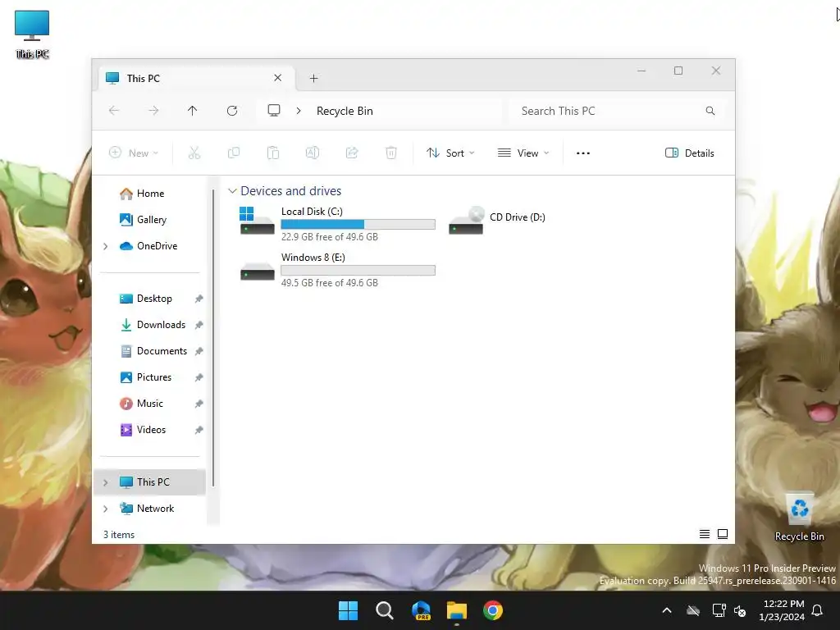Viewport: 840px width, 630px height.
Task: Select the This PC tab
Action: pyautogui.click(x=197, y=78)
